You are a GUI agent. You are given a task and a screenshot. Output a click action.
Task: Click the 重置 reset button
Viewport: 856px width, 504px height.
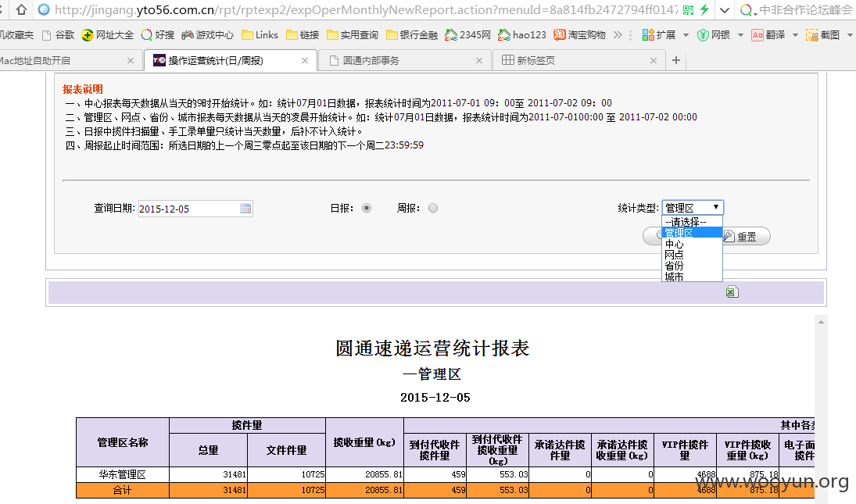pos(747,236)
